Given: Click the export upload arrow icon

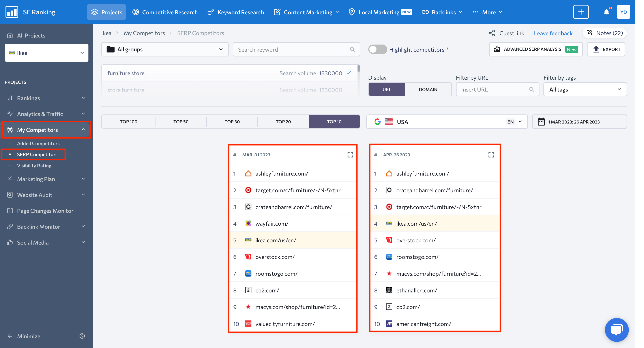Looking at the screenshot, I should 596,49.
